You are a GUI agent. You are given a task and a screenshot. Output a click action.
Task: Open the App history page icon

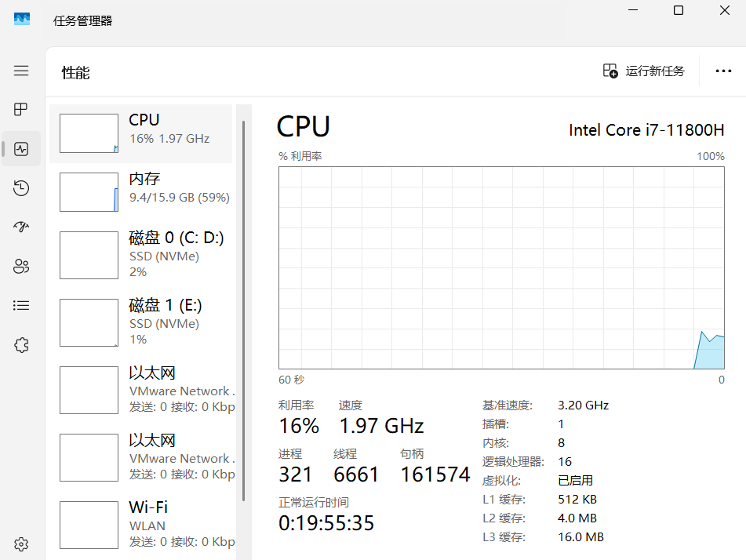click(21, 188)
